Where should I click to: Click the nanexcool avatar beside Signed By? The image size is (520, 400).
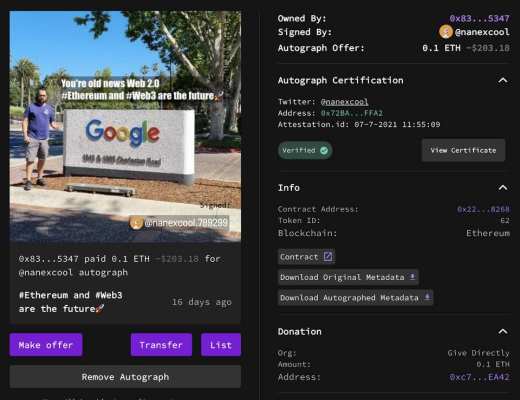pyautogui.click(x=446, y=32)
